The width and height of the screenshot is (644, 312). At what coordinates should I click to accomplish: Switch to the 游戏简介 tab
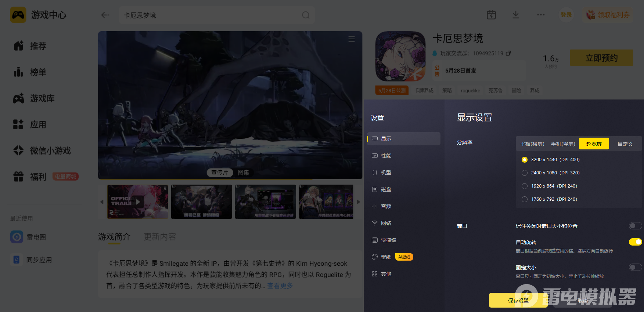point(114,237)
